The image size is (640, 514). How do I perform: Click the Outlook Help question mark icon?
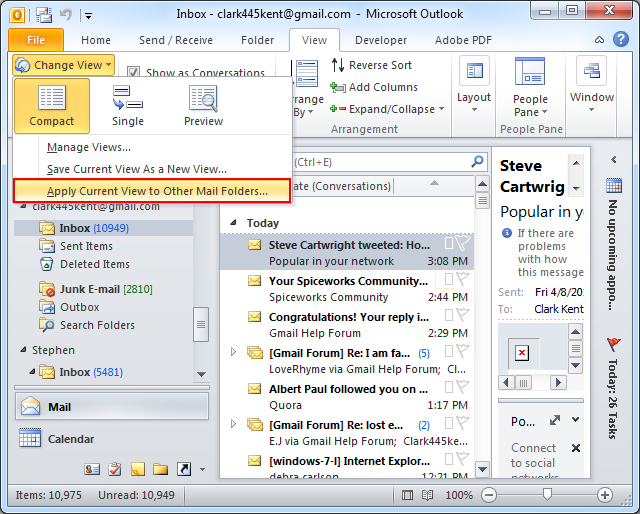pyautogui.click(x=621, y=40)
